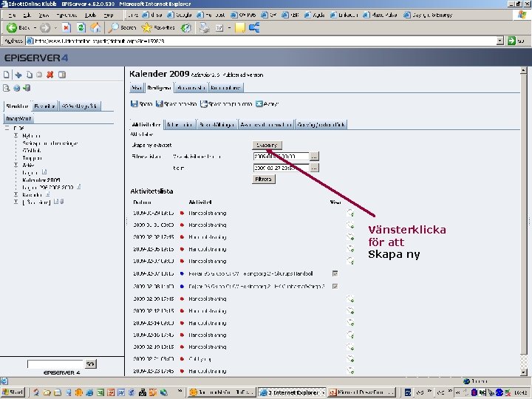Screen dimensions: 532x399
Task: Open the Genväg/extern länk tab
Action: tap(321, 125)
